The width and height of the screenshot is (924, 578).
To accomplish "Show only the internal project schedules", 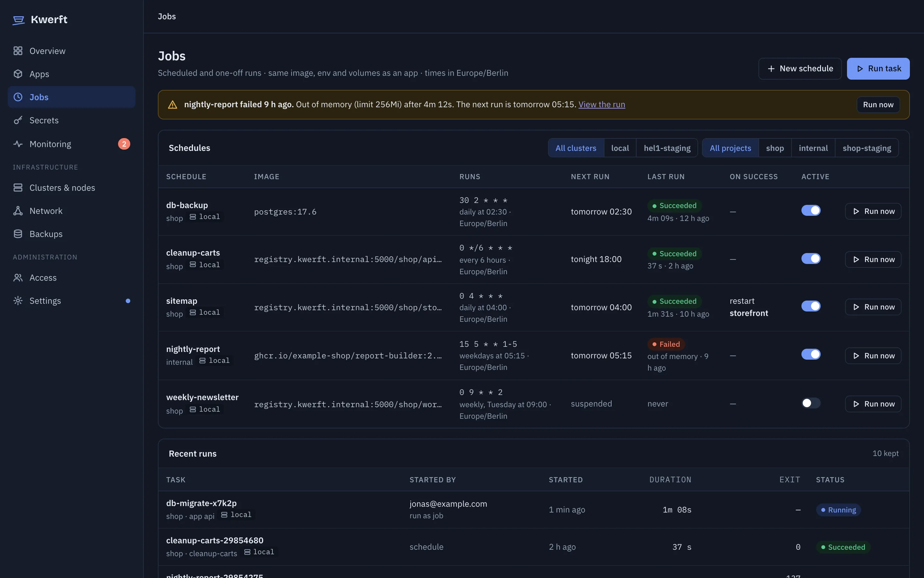I will pos(813,148).
